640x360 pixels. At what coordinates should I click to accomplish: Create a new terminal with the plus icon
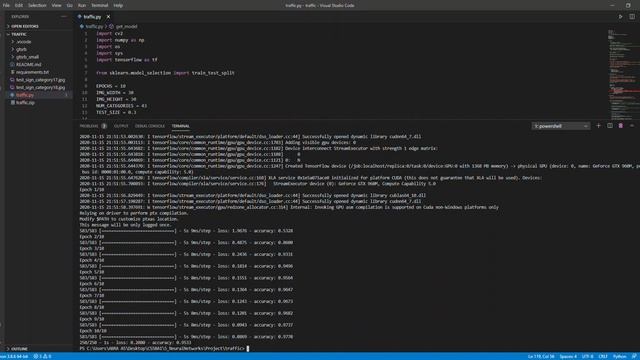(x=598, y=126)
